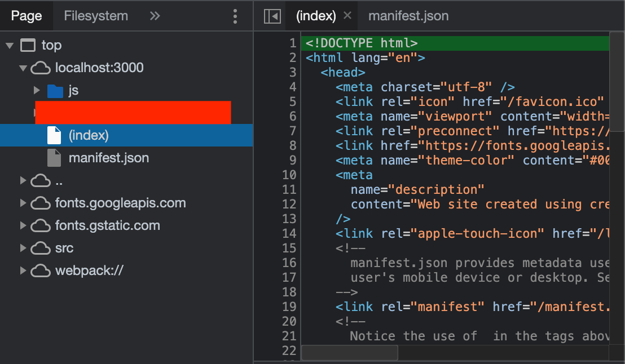The image size is (625, 364).
Task: Close the (index) editor tab
Action: [346, 16]
